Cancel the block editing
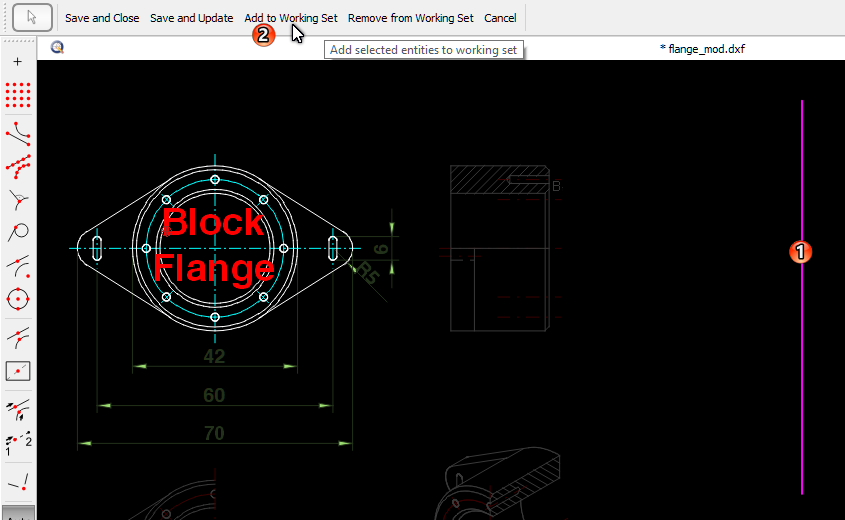The width and height of the screenshot is (845, 520). [500, 18]
